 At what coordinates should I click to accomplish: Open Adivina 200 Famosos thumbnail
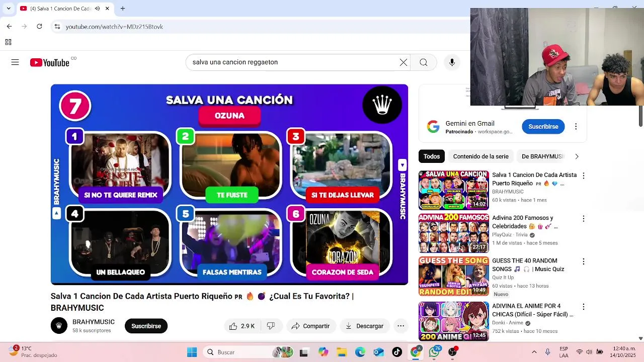point(454,233)
